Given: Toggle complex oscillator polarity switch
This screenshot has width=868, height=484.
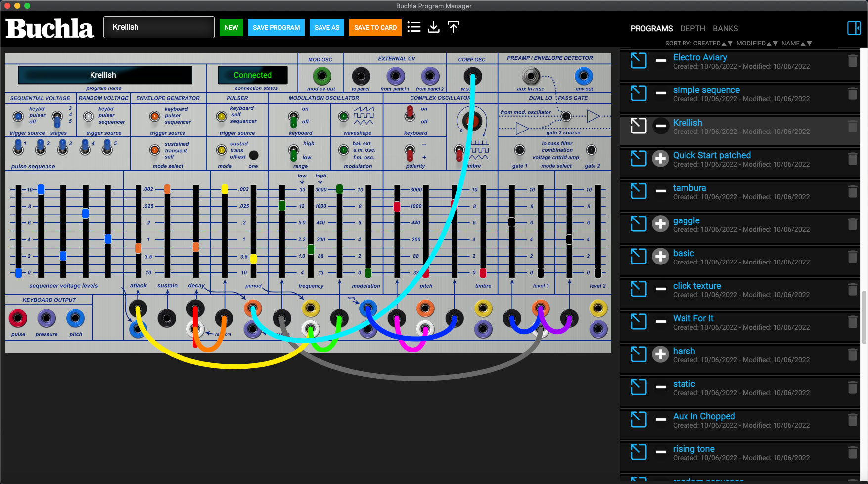Looking at the screenshot, I should pos(410,152).
